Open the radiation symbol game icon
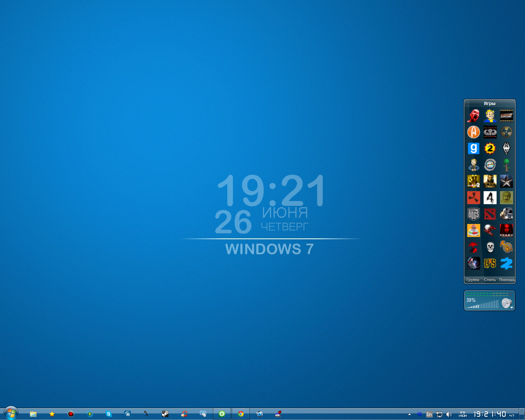 [x=507, y=132]
